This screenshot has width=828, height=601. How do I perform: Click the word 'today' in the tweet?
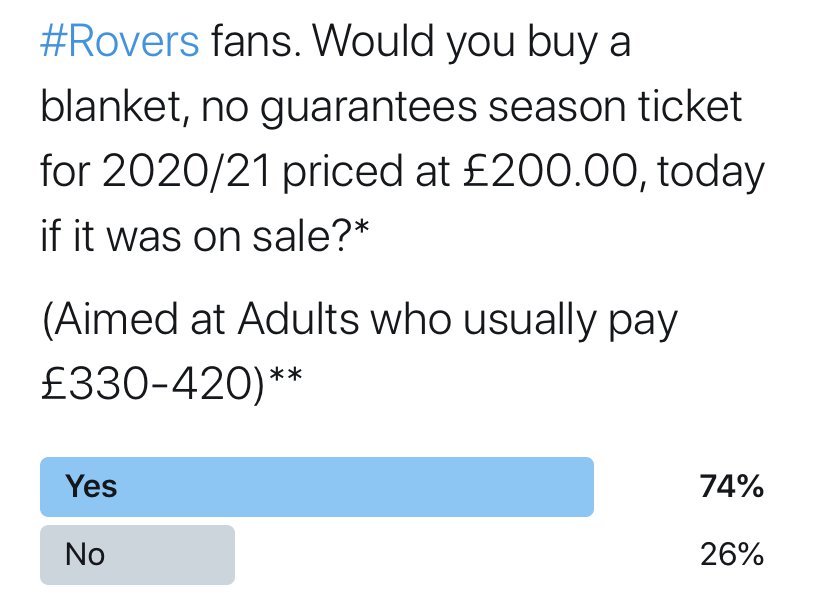click(x=711, y=174)
